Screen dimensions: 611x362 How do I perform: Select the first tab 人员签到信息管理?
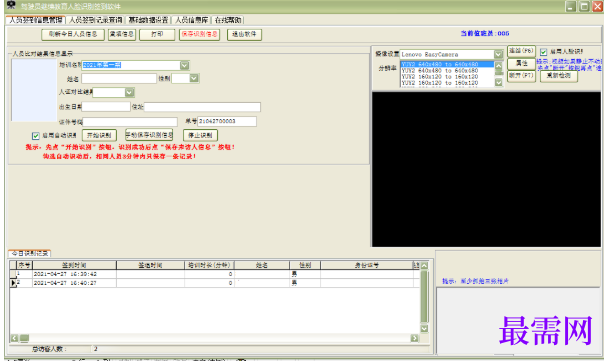[x=35, y=20]
